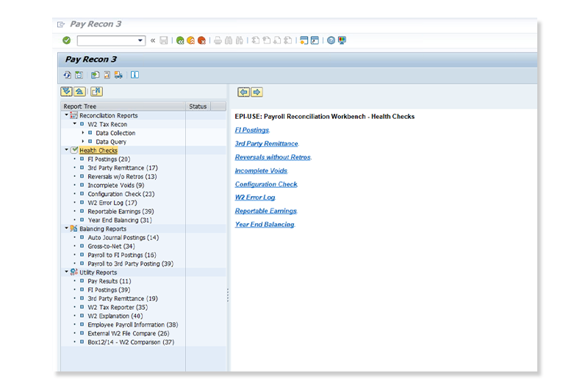Image resolution: width=588 pixels, height=392 pixels.
Task: Select Box12/14 - W2 Comparison (37) item
Action: coord(131,342)
